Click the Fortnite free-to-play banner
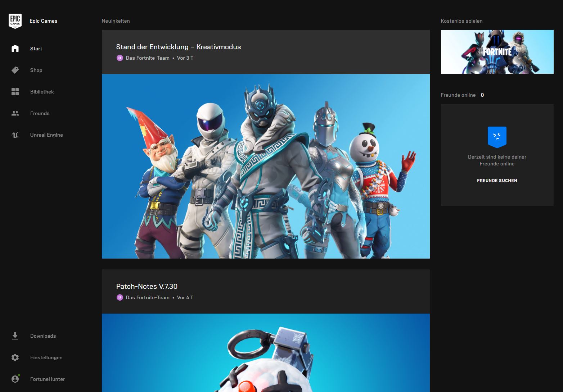Image resolution: width=563 pixels, height=392 pixels. pyautogui.click(x=497, y=52)
